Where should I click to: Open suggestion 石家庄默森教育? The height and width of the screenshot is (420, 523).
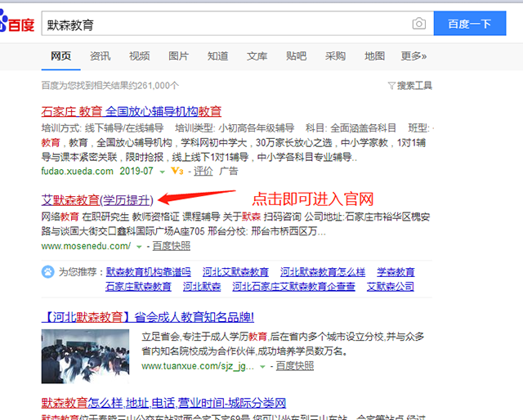pos(138,287)
